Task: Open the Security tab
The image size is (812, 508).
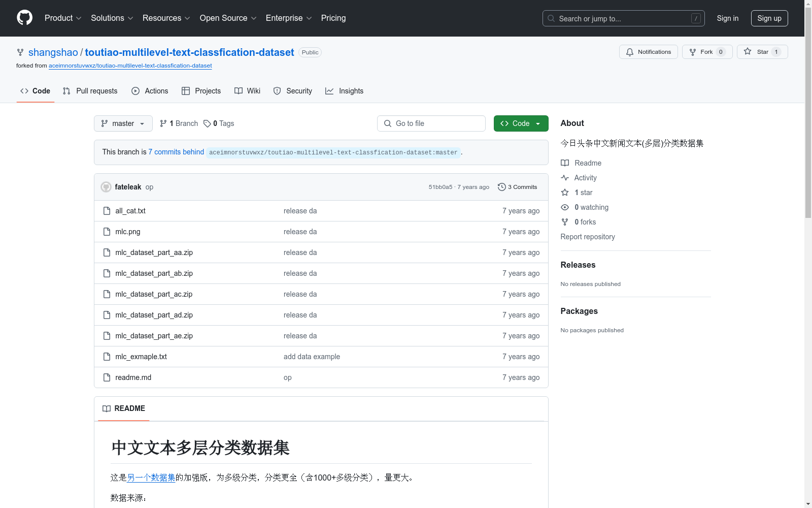Action: [x=293, y=91]
